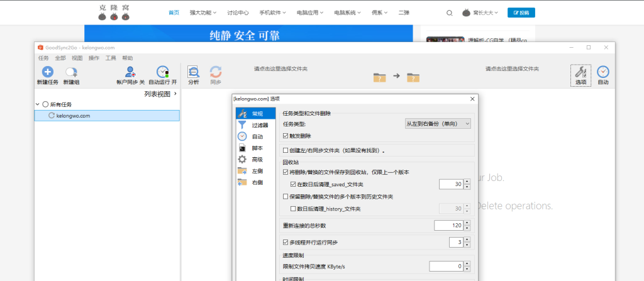Enable 创建左/右同步文件夹 checkbox
Viewport: 644px width, 281px height.
point(286,150)
